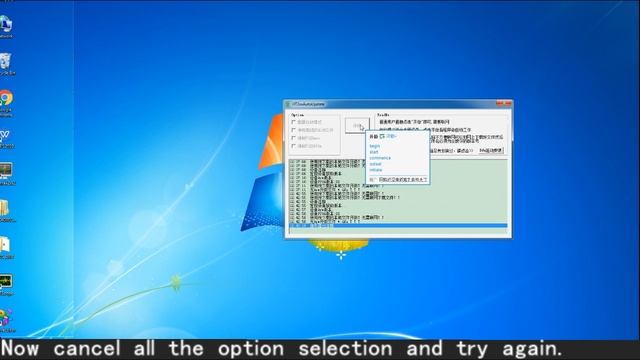Launch Google Chrome from the desktop

pyautogui.click(x=6, y=99)
